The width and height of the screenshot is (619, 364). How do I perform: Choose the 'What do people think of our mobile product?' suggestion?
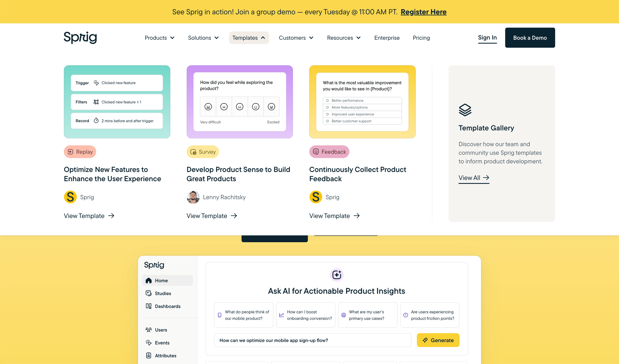coord(243,315)
